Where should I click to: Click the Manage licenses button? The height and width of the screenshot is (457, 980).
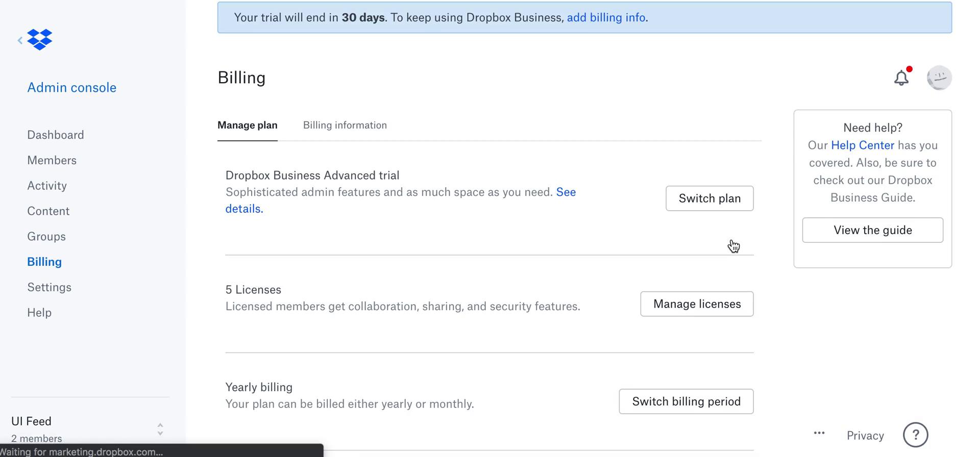697,304
